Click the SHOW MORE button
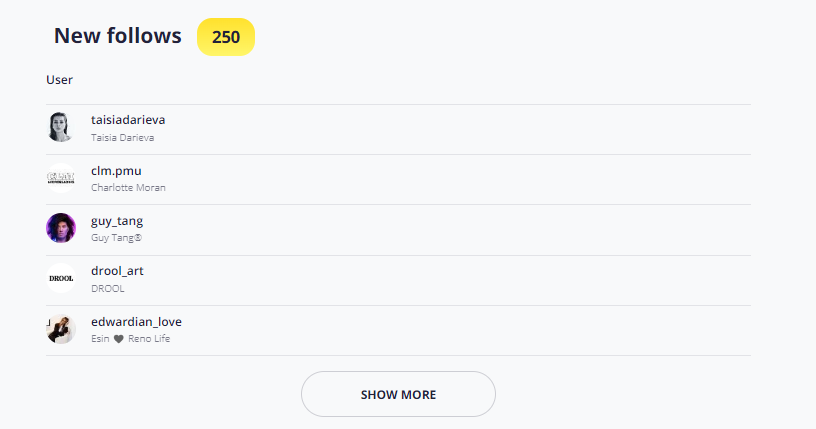816x429 pixels. [x=398, y=394]
